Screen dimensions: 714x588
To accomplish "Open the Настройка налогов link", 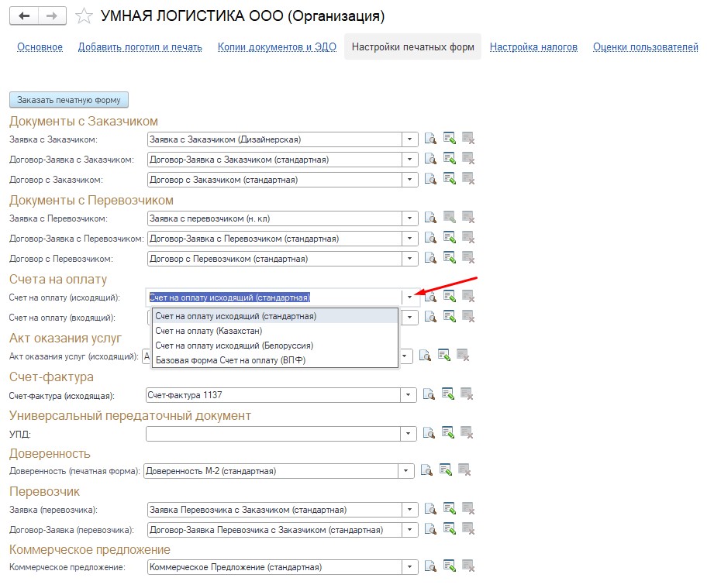I will pos(533,47).
